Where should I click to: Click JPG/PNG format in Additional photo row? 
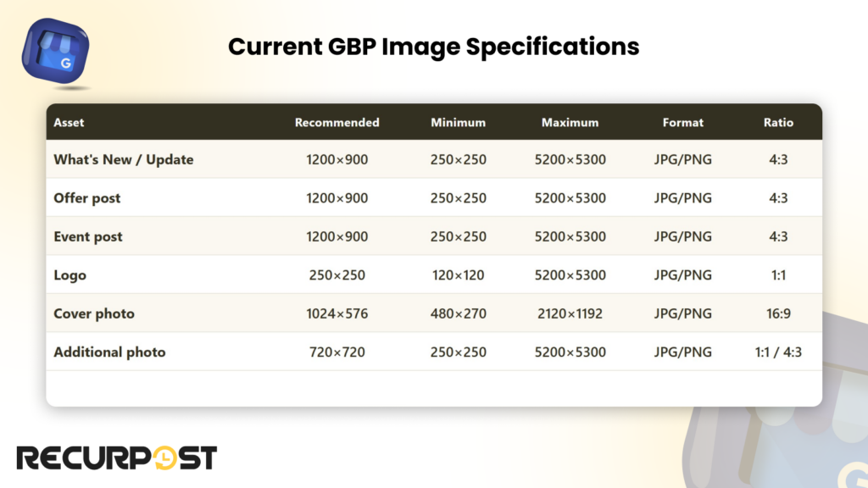click(682, 352)
